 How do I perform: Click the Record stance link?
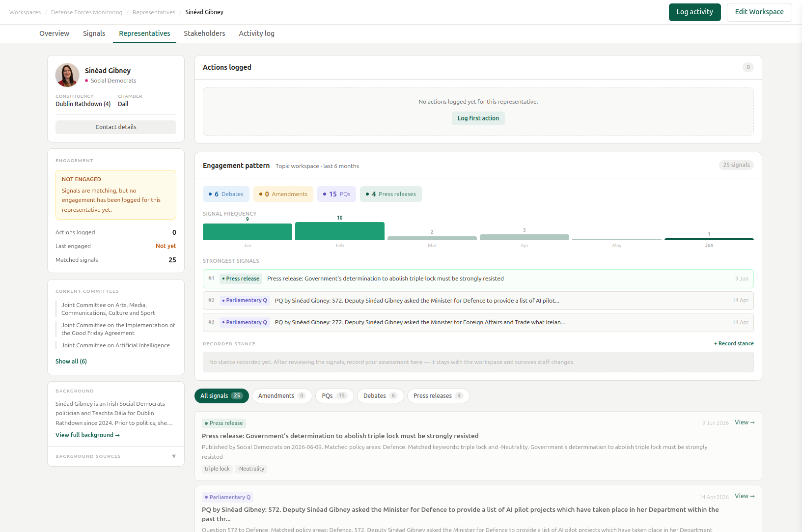click(734, 344)
